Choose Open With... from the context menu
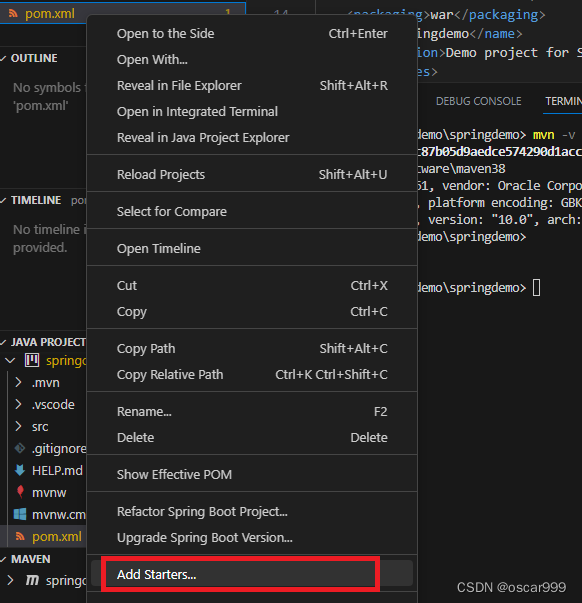Viewport: 582px width, 603px height. (252, 60)
